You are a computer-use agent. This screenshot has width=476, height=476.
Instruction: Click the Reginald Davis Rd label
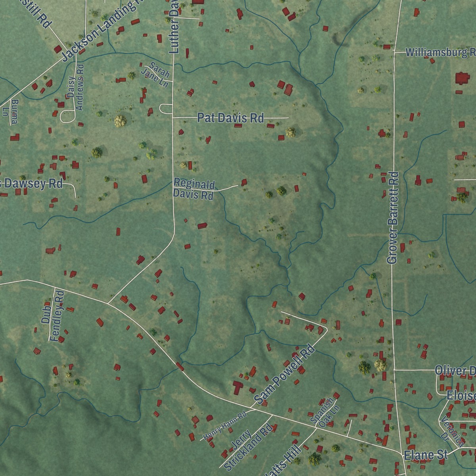(194, 190)
